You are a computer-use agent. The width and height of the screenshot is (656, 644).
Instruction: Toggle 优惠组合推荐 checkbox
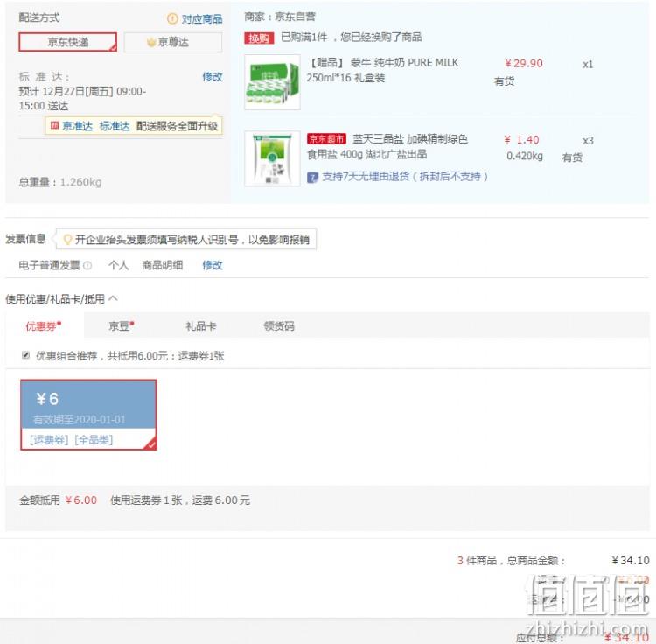tap(26, 355)
